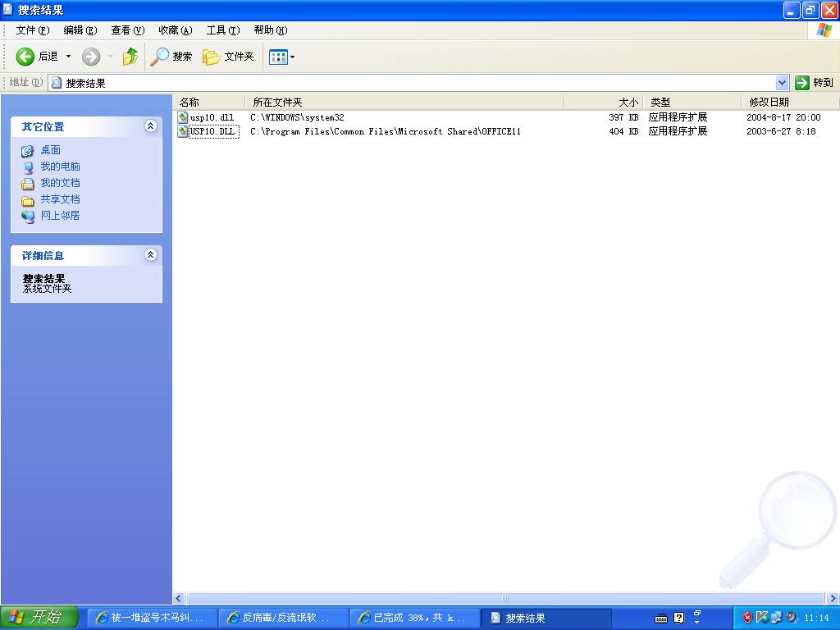Select the USP10.DLL file in OFFICE11
Viewport: 840px width, 630px height.
pos(212,131)
